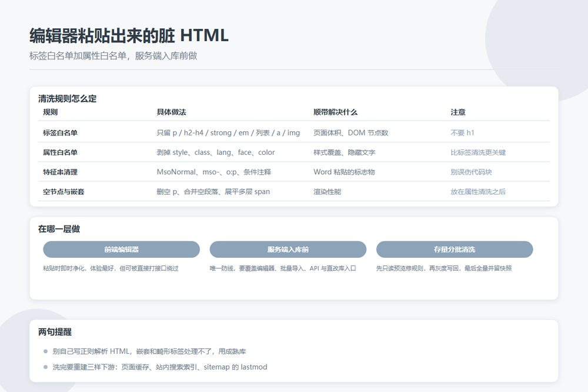
Task: Click the 具体做法 column header
Action: click(171, 112)
